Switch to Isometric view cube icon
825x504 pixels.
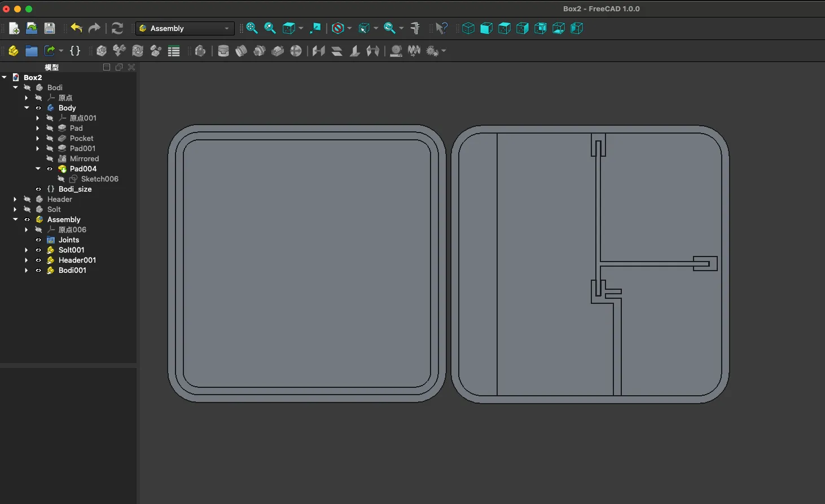pos(468,28)
